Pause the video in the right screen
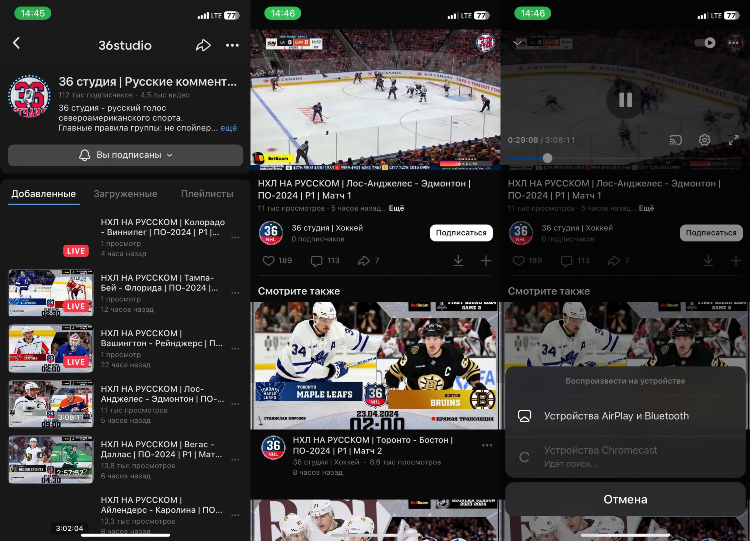The width and height of the screenshot is (750, 541). coord(625,100)
